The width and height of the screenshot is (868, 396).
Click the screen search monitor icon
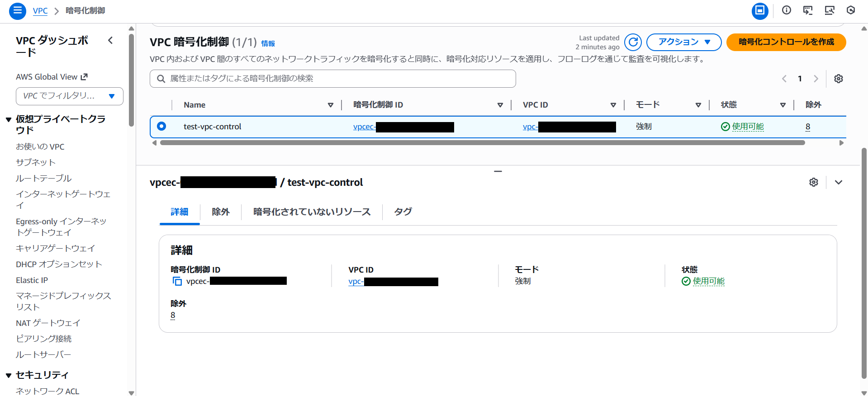pos(829,10)
